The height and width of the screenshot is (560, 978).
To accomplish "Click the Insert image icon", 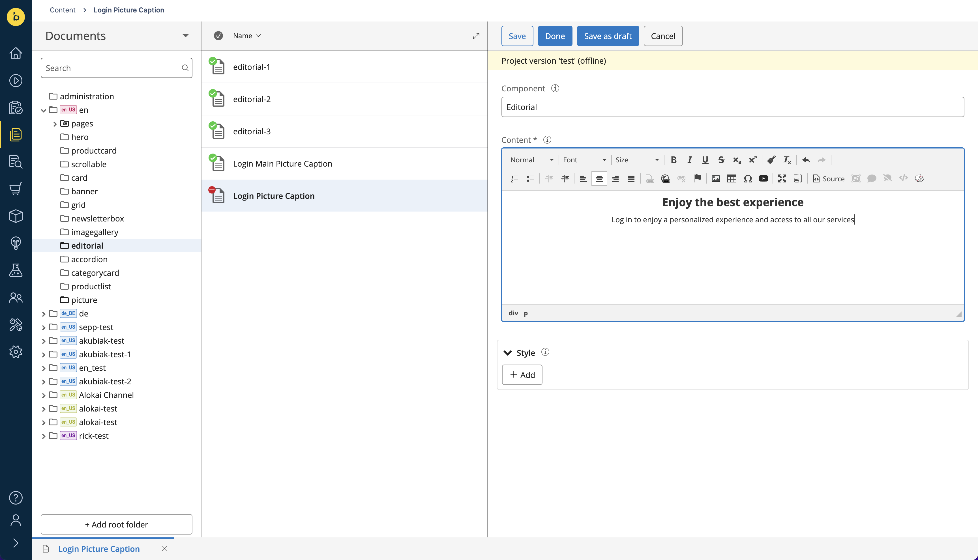I will [716, 178].
